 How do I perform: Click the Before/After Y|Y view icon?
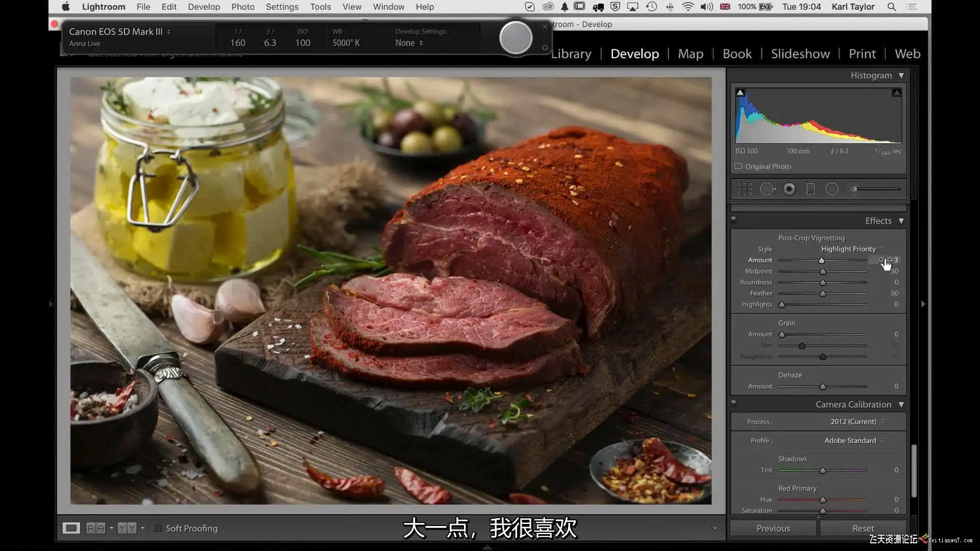coord(127,528)
